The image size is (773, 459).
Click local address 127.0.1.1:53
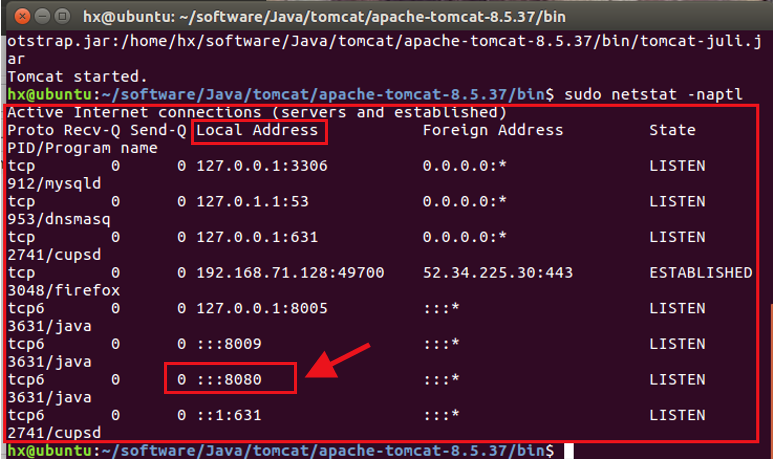(252, 202)
